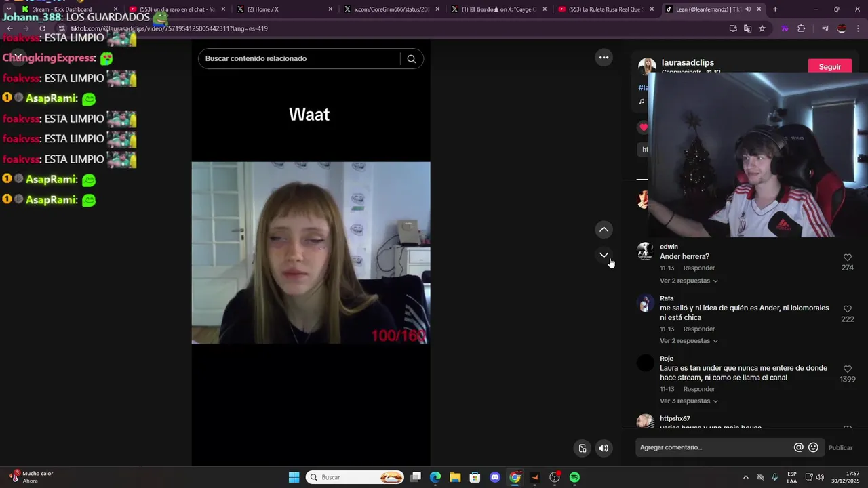This screenshot has width=868, height=488.
Task: Open Rafa's avatar in comments
Action: (646, 303)
